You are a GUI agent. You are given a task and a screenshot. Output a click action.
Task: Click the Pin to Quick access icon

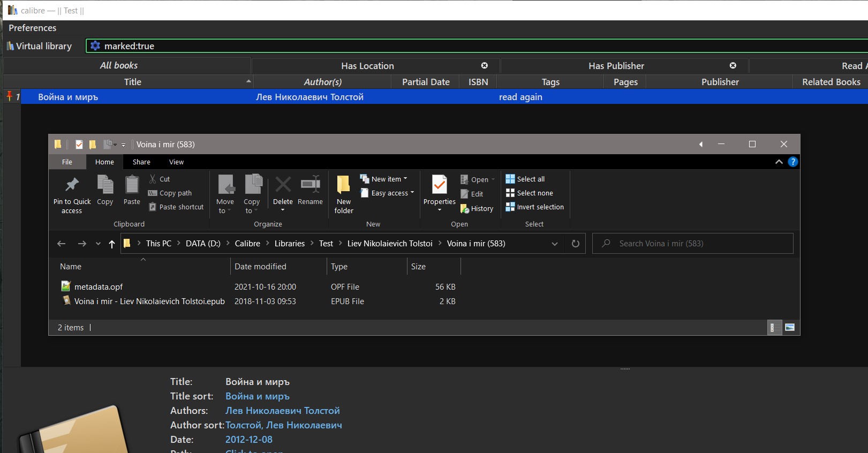point(72,185)
